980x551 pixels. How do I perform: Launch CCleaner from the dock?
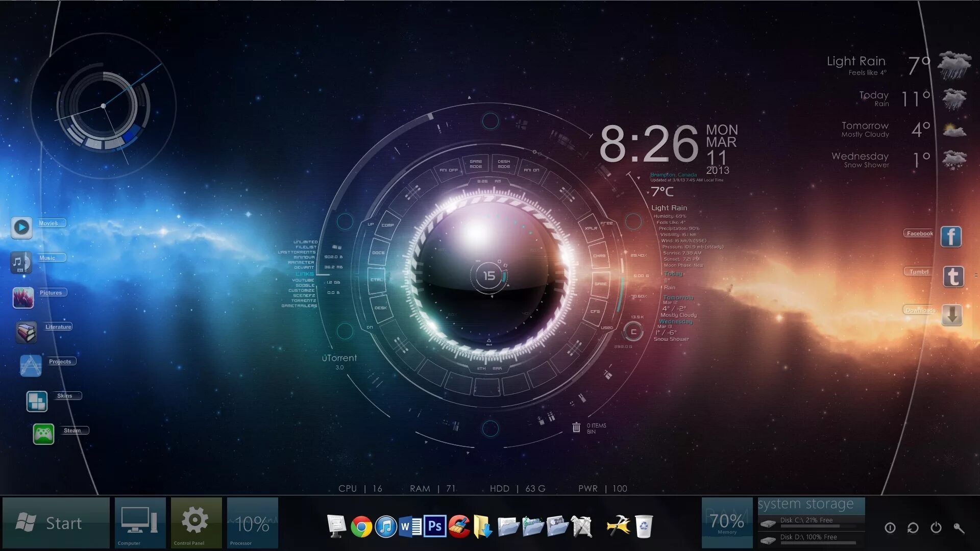[459, 526]
